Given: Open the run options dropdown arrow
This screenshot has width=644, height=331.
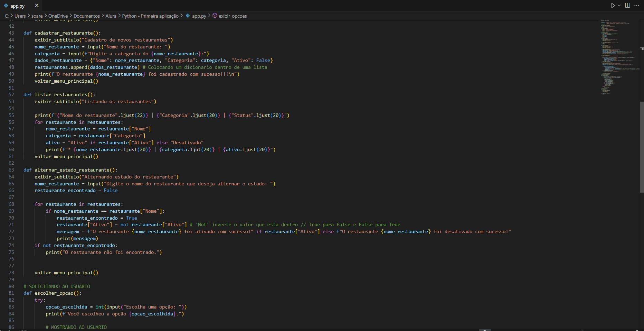Looking at the screenshot, I should pos(619,6).
